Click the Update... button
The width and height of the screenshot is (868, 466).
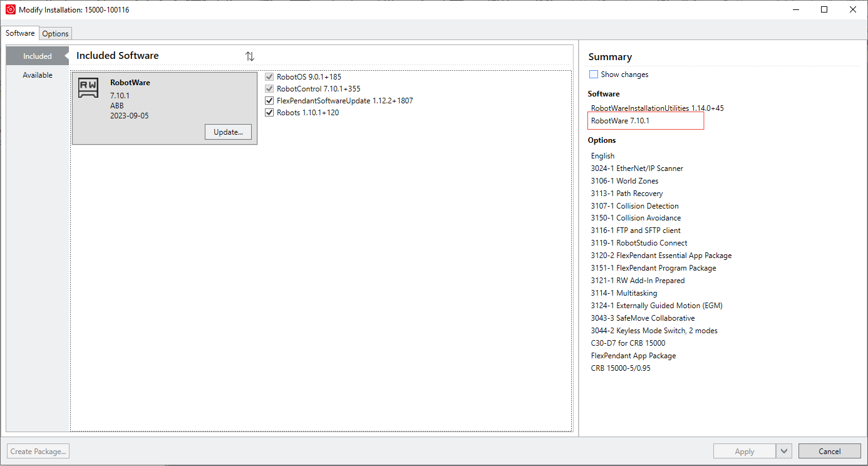(228, 132)
